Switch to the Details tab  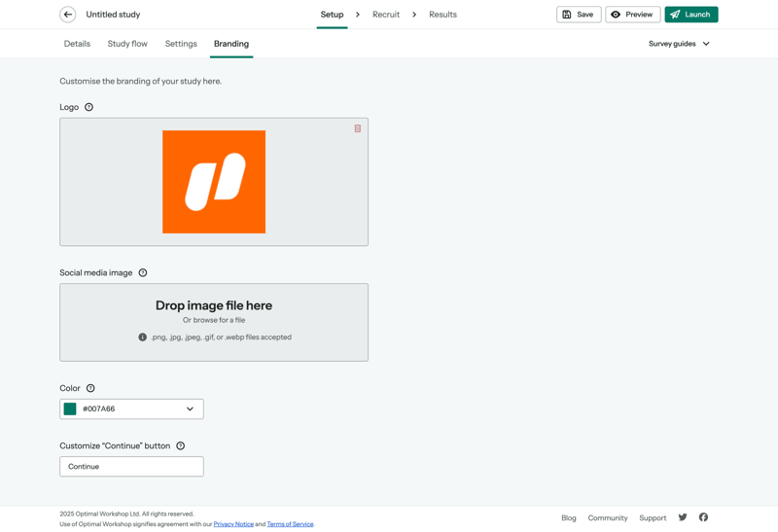click(x=77, y=44)
